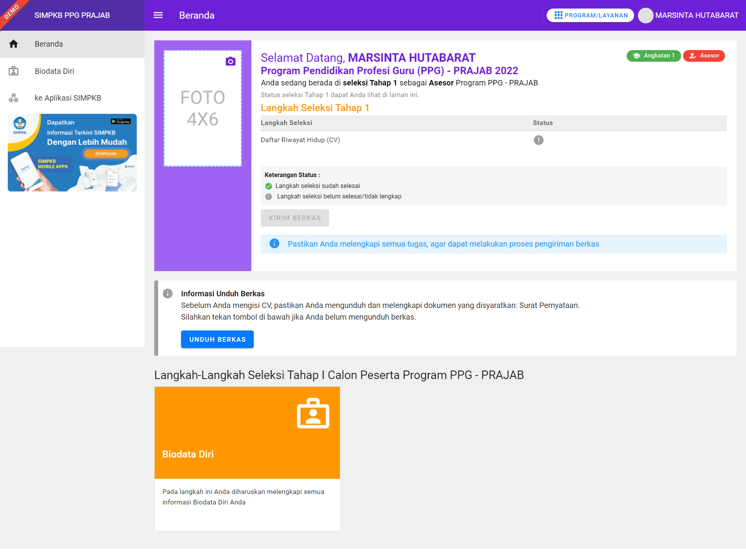
Task: Click the Informasi Unduh Berkas heading
Action: click(223, 294)
